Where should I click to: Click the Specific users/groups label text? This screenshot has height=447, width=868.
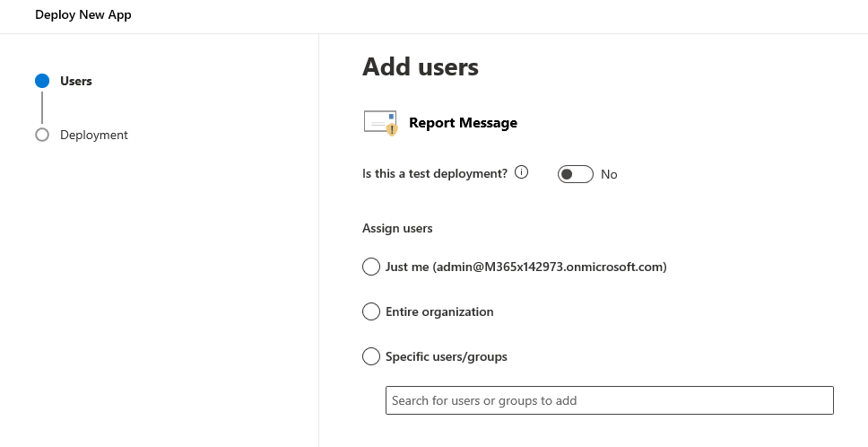447,356
